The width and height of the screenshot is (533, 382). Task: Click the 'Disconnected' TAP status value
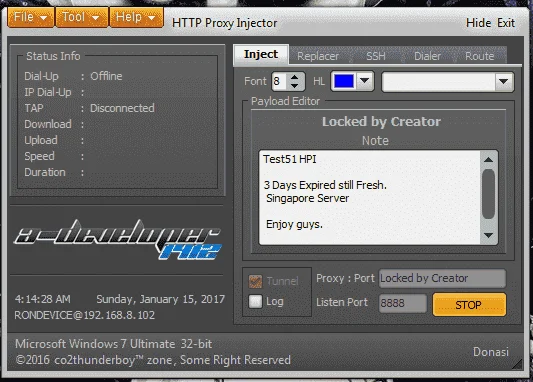122,108
